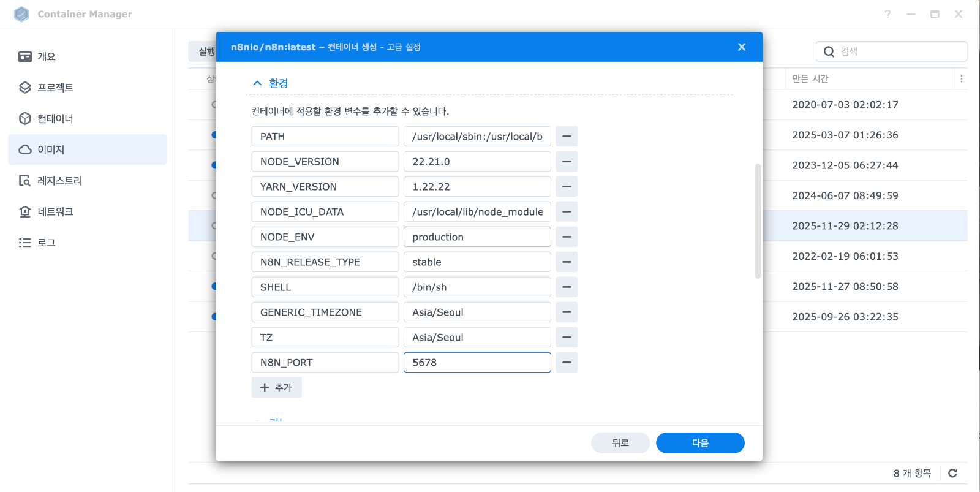Click the 다음 next button
This screenshot has height=492, width=980.
click(x=700, y=443)
